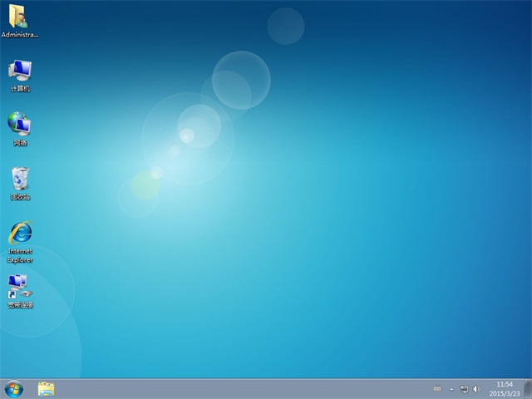
Task: Select the Administrator user folder icon
Action: pos(19,17)
